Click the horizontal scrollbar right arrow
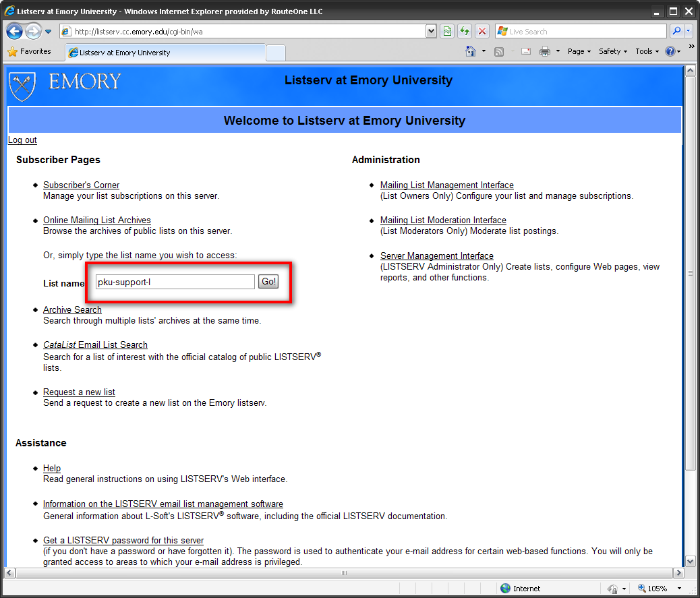700x598 pixels. coord(678,572)
